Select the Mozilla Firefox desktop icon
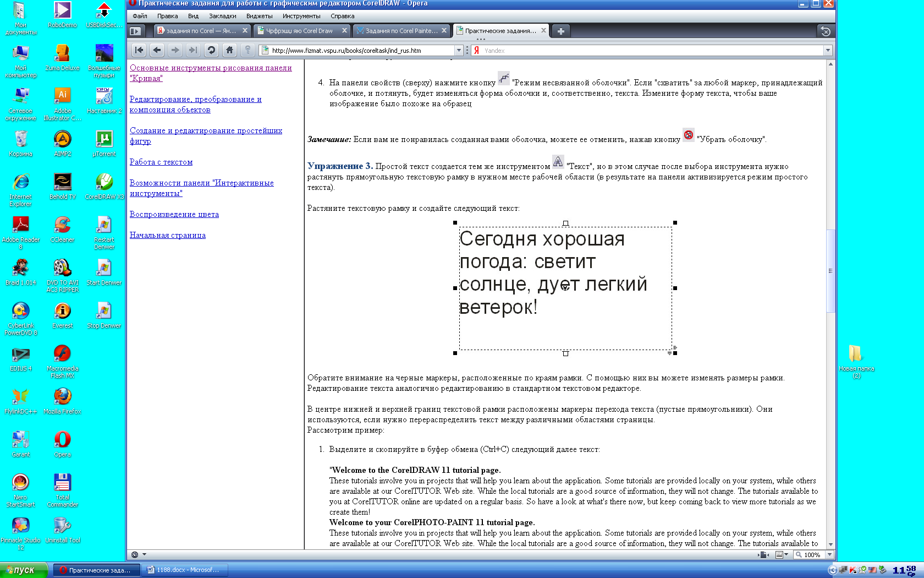The image size is (924, 578). tap(62, 400)
